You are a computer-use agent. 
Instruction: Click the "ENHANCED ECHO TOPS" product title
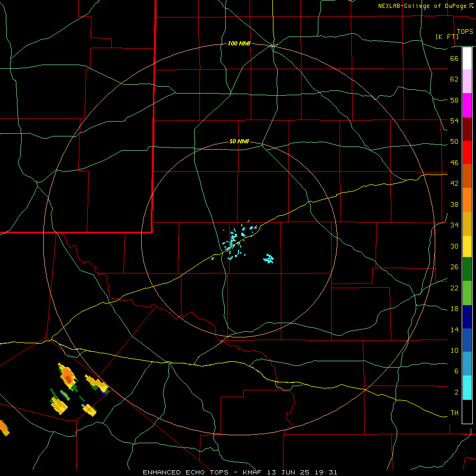pos(186,472)
